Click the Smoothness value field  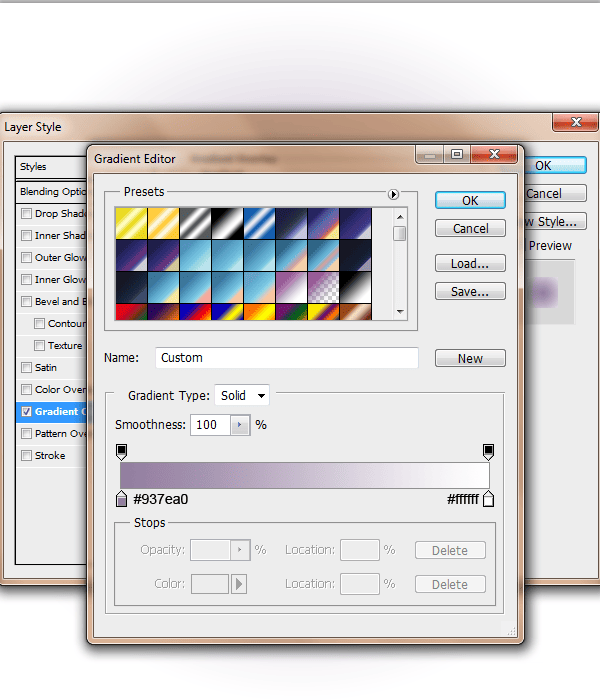(210, 425)
